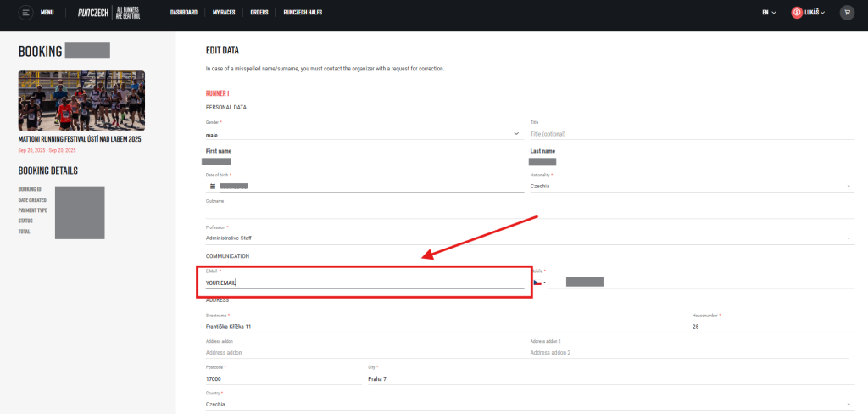Click the PERSONAL DATA section heading
The width and height of the screenshot is (868, 414).
pos(225,108)
